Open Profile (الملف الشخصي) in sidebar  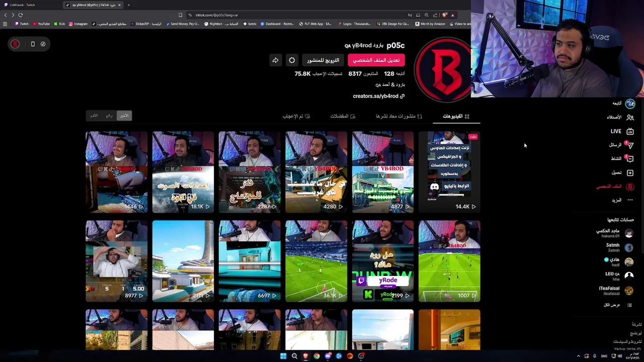(615, 187)
